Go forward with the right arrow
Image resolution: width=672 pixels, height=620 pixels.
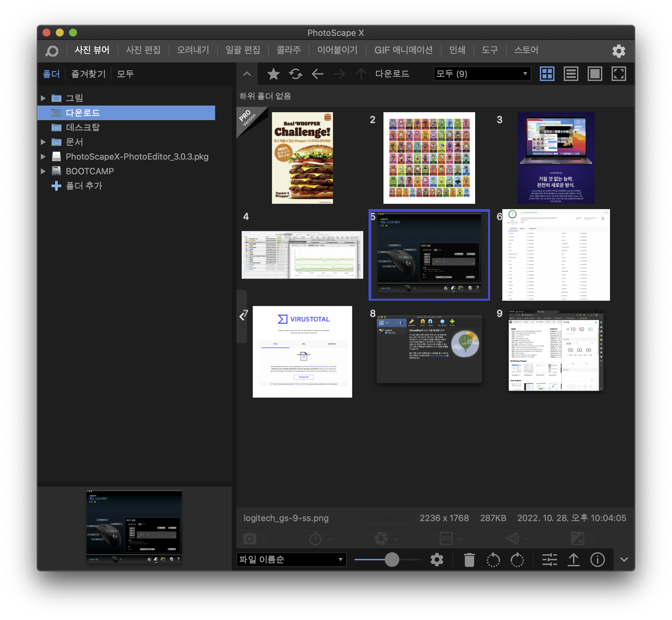(339, 74)
